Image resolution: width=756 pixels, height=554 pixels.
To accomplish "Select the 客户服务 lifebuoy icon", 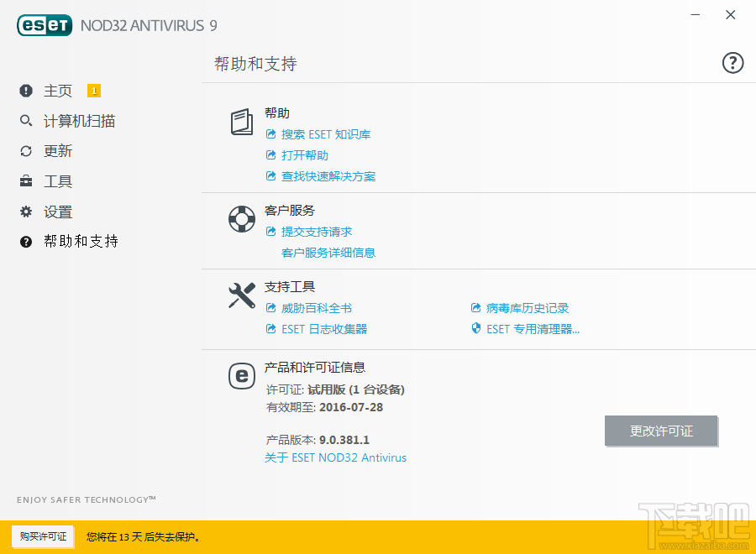I will point(242,218).
